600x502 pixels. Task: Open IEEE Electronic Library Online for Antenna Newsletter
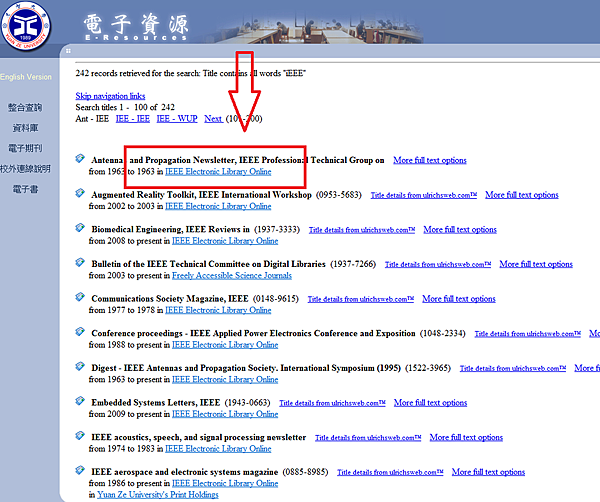coord(218,172)
